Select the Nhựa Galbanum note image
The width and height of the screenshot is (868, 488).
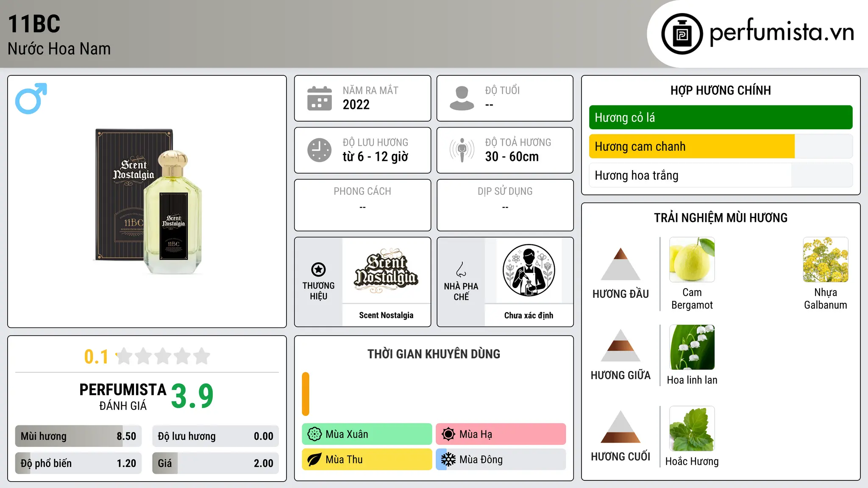pos(826,260)
